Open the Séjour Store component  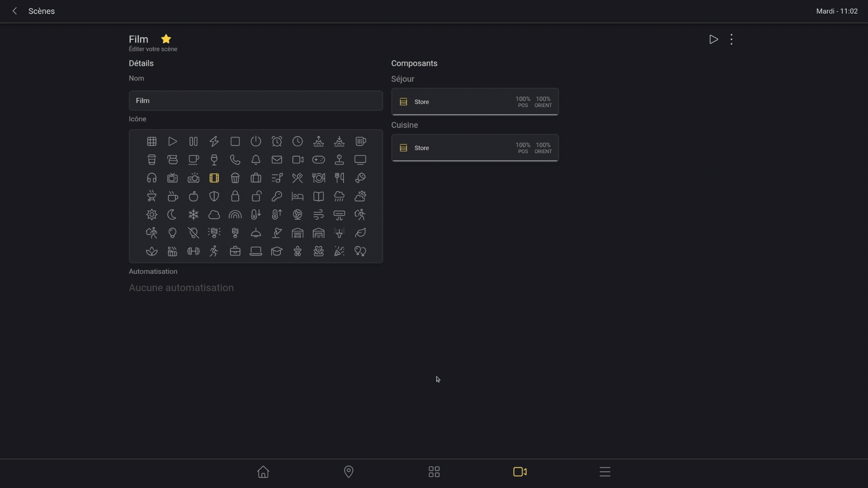[475, 102]
